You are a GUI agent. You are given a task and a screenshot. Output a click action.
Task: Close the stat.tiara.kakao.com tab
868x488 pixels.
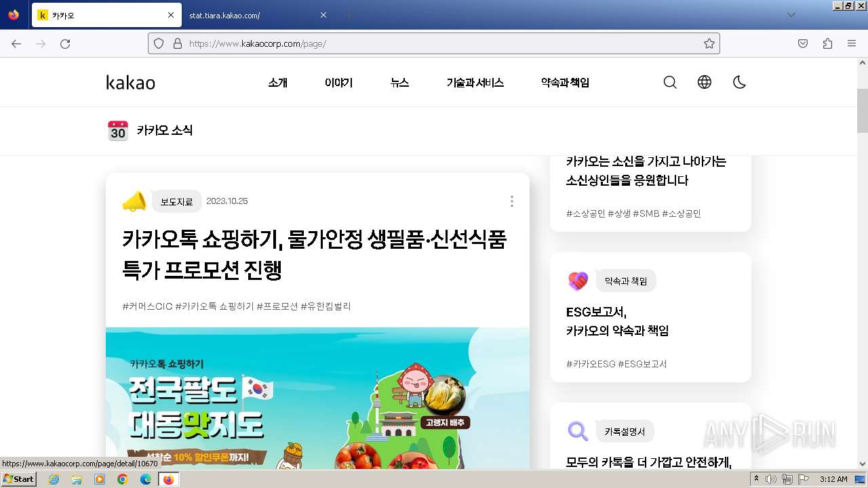pyautogui.click(x=323, y=15)
